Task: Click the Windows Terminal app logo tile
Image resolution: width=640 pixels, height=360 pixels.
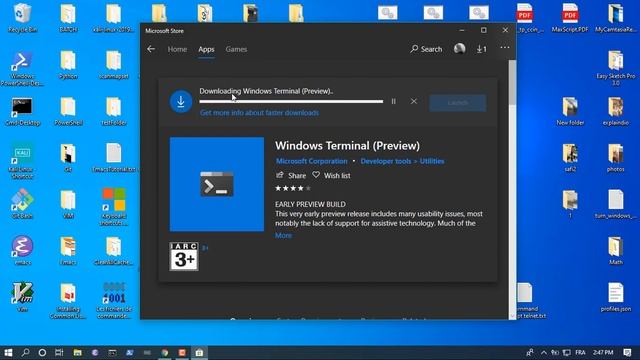Action: 217,184
